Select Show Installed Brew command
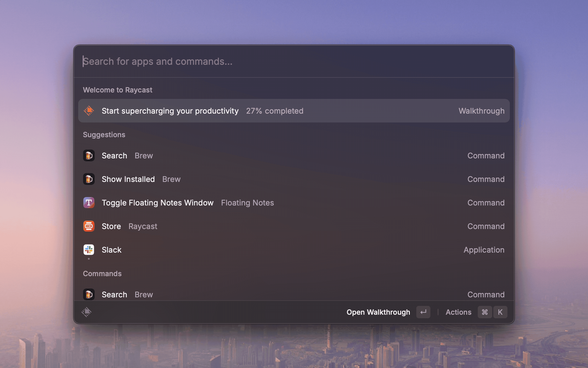This screenshot has height=368, width=588. coord(294,179)
